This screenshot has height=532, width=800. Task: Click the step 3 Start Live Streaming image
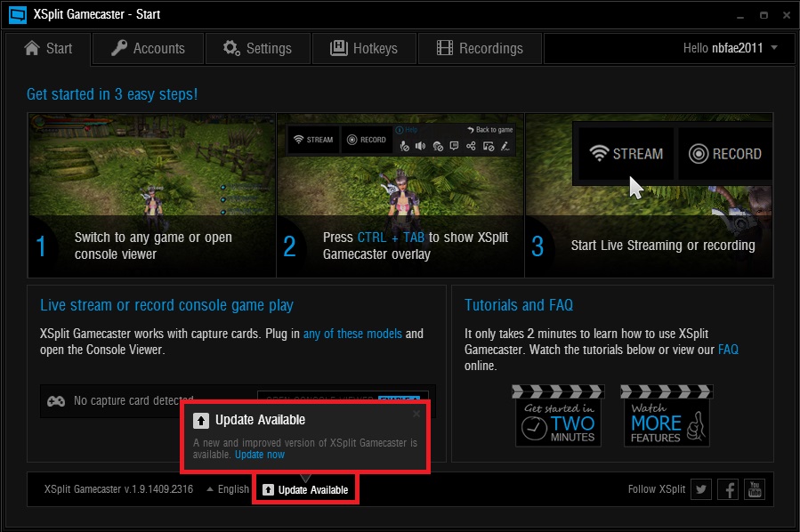point(649,194)
